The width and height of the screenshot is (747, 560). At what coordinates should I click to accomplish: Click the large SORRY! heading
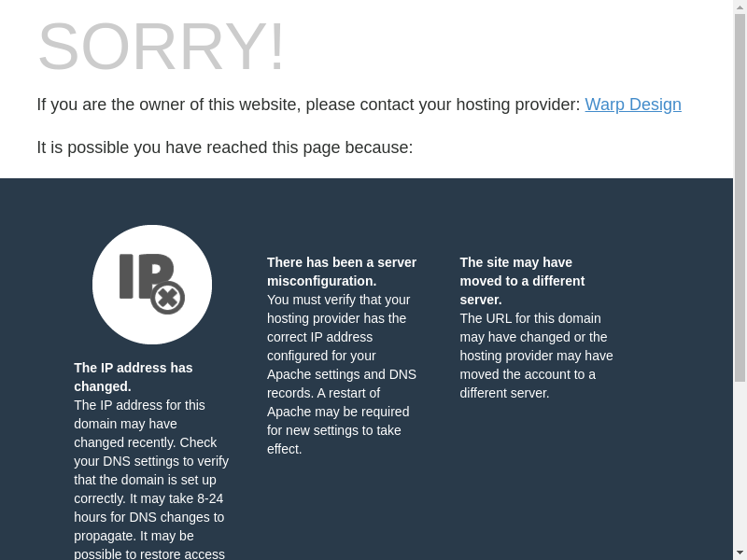pos(161,46)
